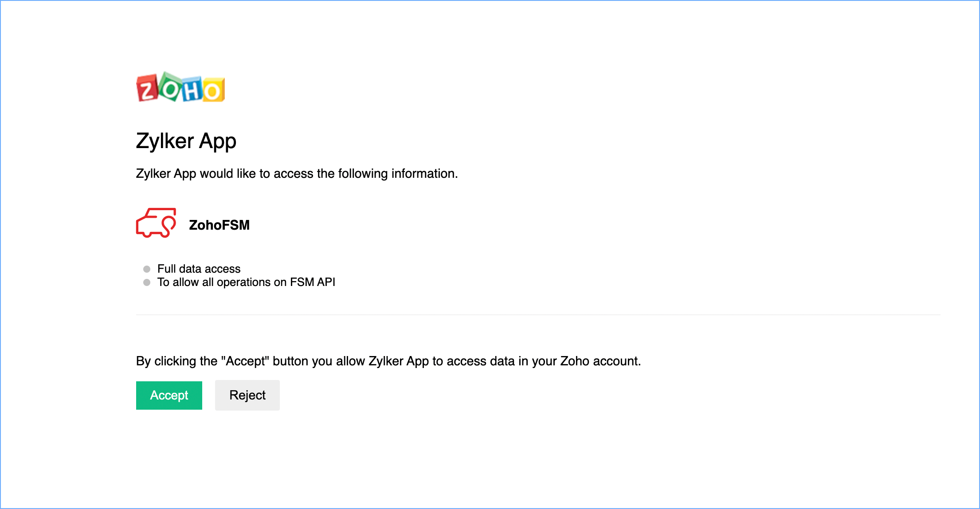Click the green O block in Zoho logo

(170, 88)
